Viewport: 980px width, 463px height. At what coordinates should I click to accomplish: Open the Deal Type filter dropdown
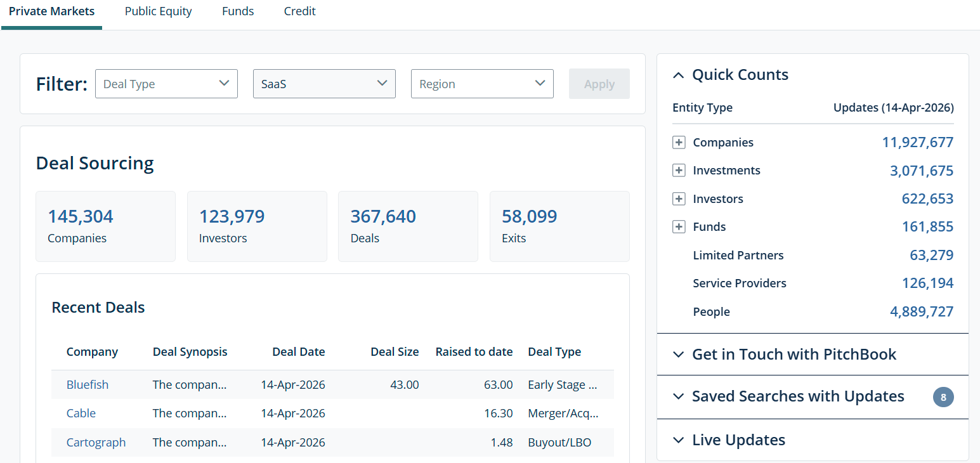tap(166, 84)
